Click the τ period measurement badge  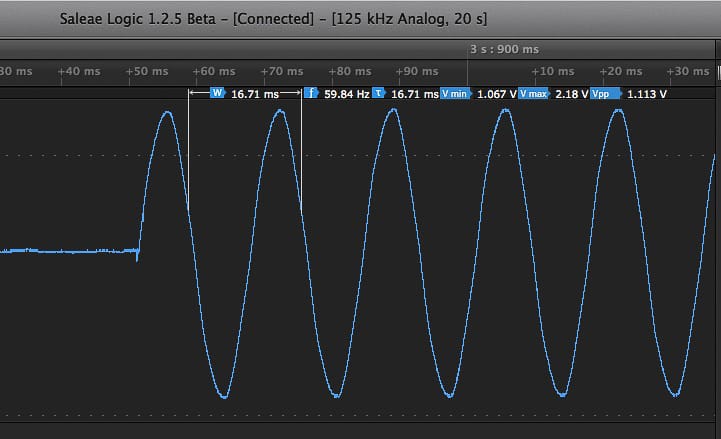tap(379, 93)
